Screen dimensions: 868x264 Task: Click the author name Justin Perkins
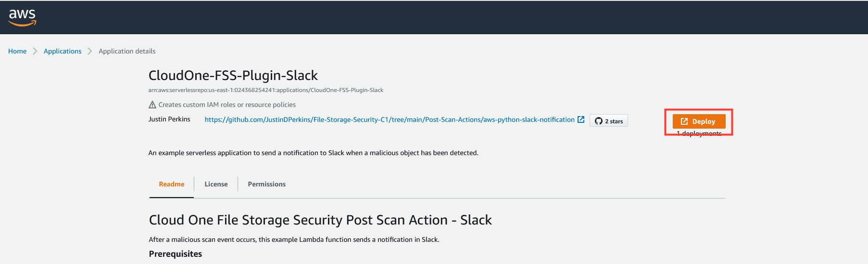[x=169, y=119]
